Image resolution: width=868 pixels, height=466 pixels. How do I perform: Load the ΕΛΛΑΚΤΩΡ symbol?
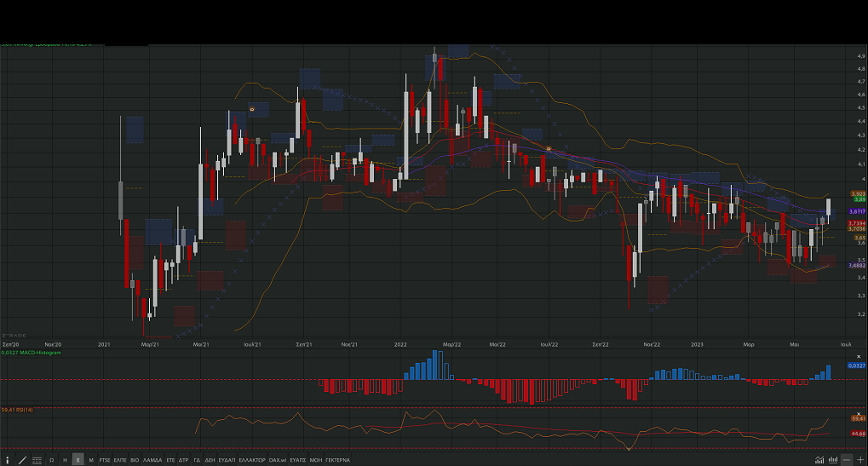(x=252, y=460)
